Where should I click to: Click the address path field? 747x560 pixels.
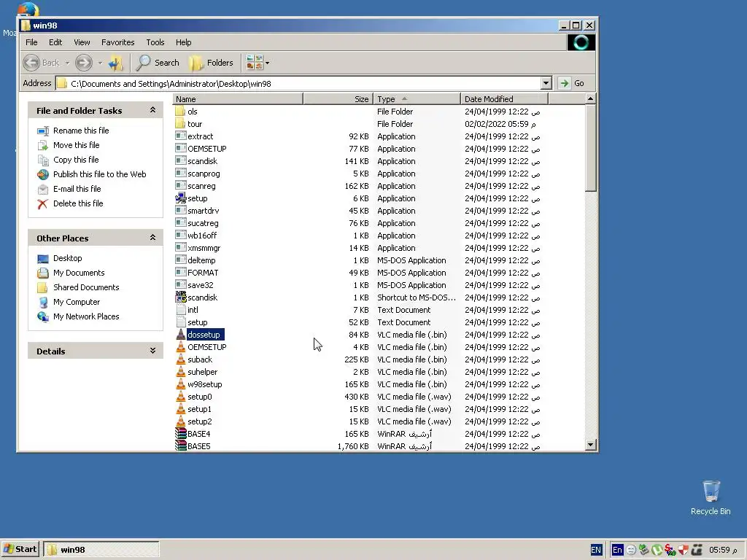point(298,83)
